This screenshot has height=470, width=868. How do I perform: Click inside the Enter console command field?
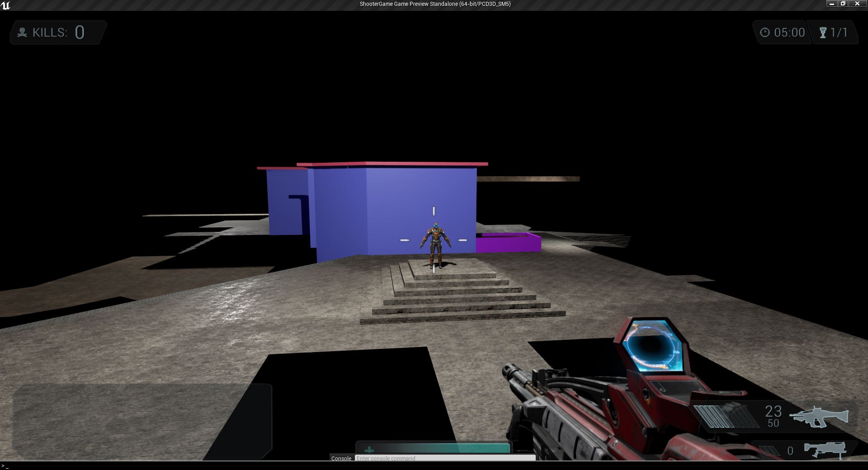click(x=445, y=458)
